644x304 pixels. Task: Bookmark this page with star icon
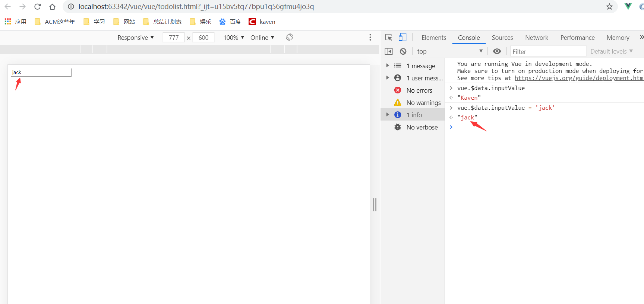coord(609,7)
